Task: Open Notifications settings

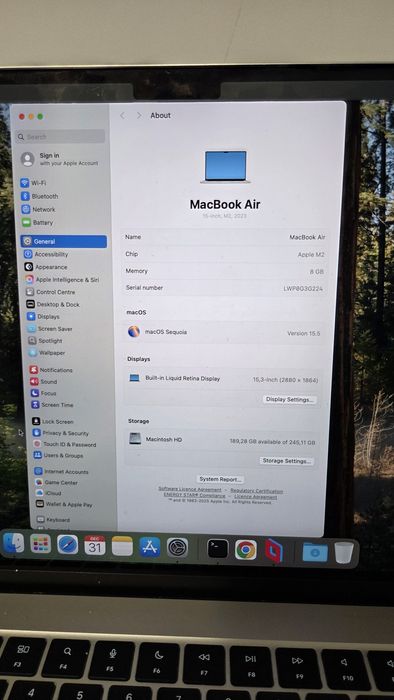Action: coord(51,370)
